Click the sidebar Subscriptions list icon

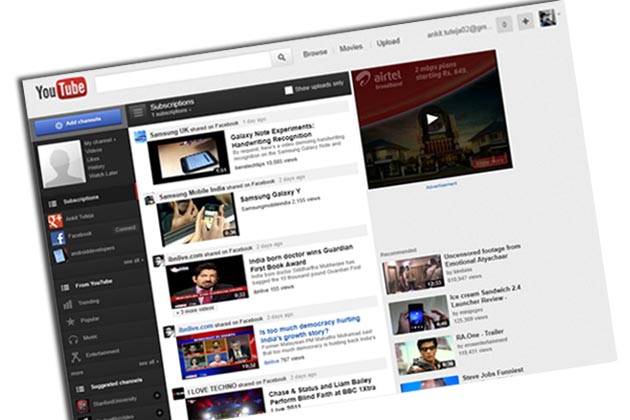pyautogui.click(x=53, y=204)
